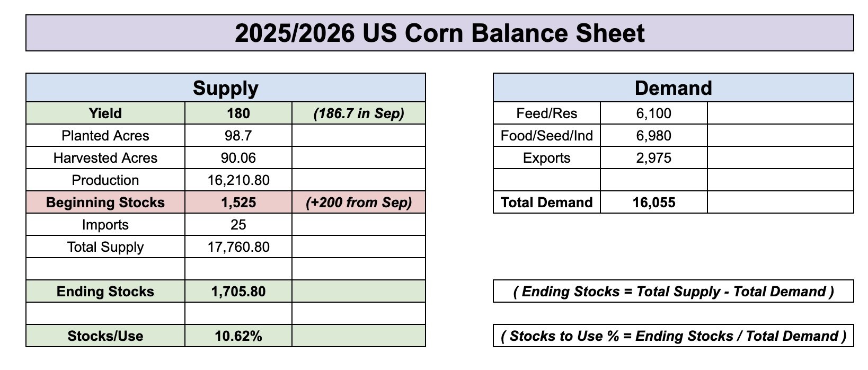
Task: Click the Production value 16,210.80
Action: (x=238, y=180)
